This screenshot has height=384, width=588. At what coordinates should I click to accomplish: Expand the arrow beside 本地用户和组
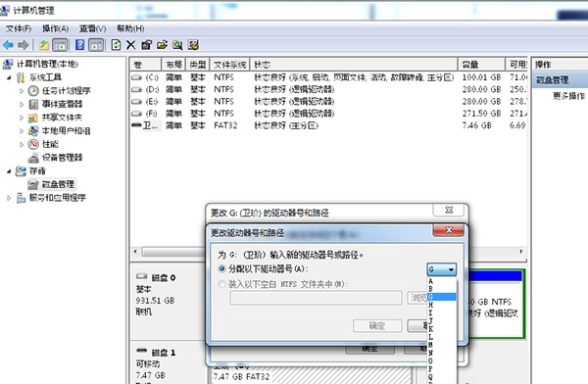22,131
